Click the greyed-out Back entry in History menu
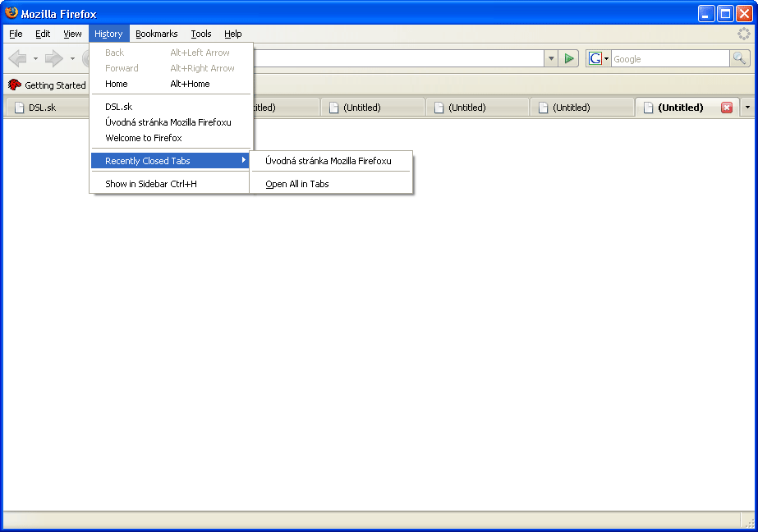Image resolution: width=758 pixels, height=532 pixels. pos(171,53)
